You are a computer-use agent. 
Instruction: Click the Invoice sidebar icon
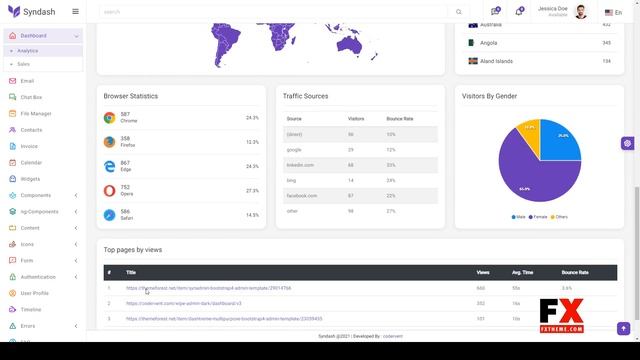click(13, 146)
